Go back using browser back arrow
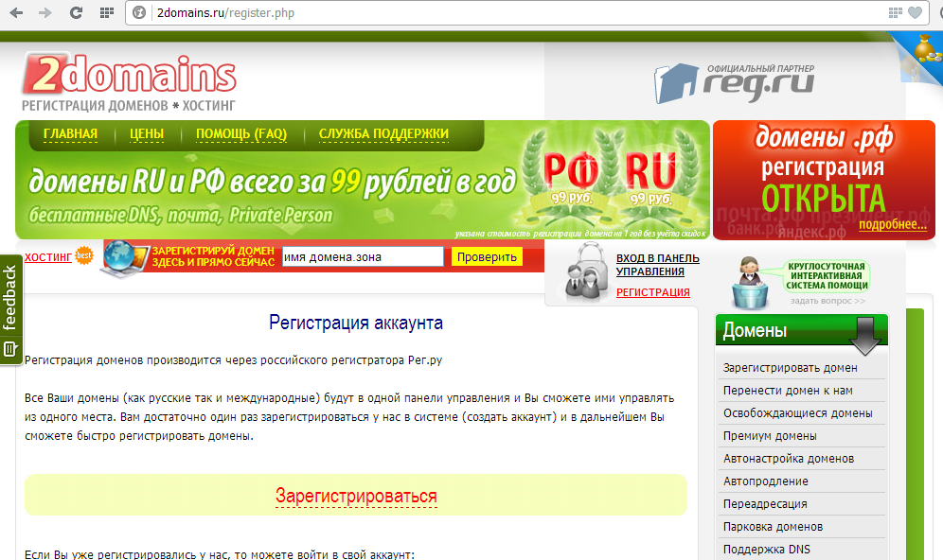 click(x=16, y=12)
